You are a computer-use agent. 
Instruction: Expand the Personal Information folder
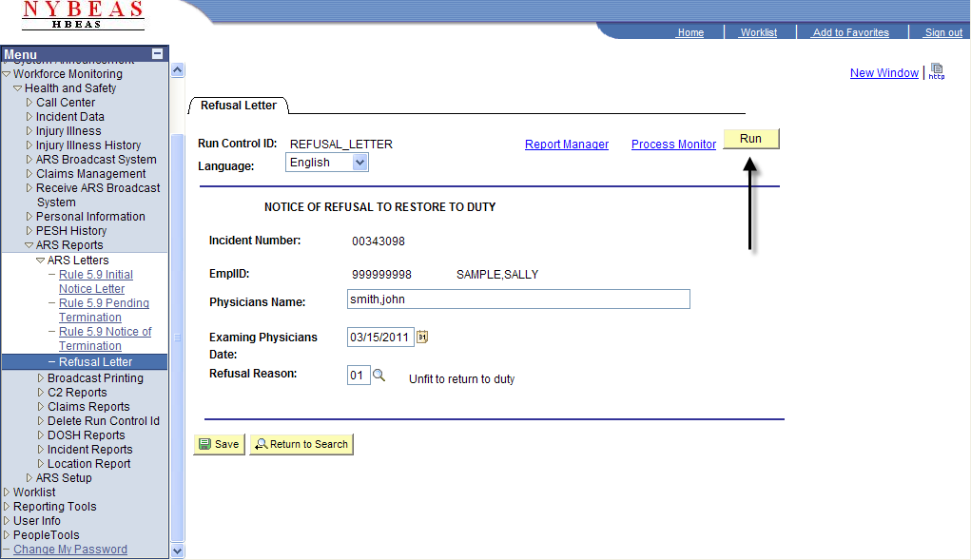[29, 216]
